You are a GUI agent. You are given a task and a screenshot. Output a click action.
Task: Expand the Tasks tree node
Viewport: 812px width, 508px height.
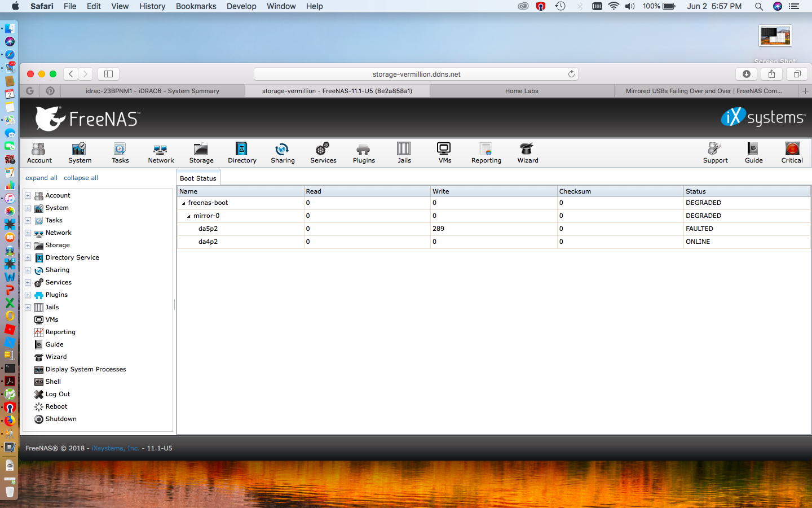point(28,221)
